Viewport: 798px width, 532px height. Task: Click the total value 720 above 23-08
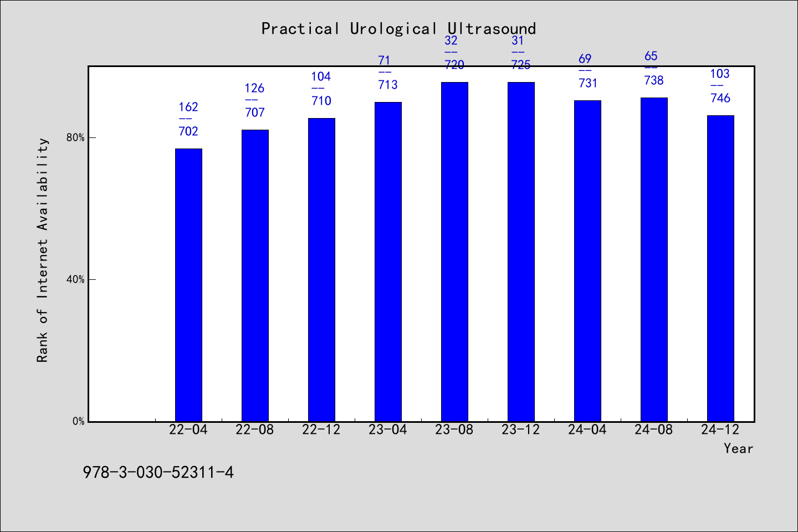coord(454,65)
